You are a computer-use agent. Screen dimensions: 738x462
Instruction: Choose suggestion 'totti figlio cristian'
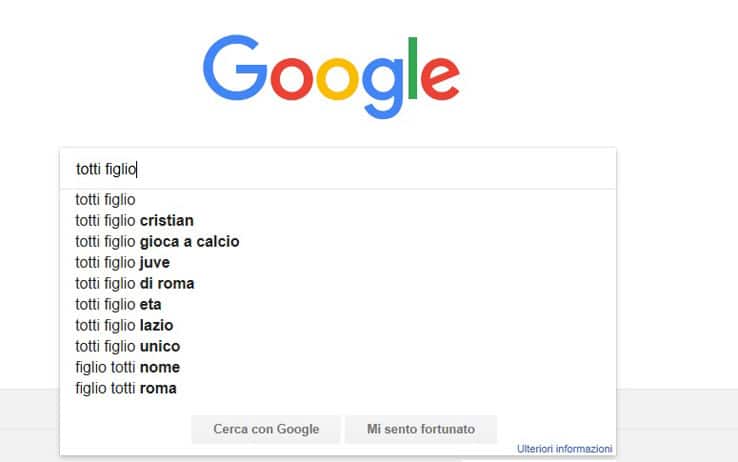(338, 221)
